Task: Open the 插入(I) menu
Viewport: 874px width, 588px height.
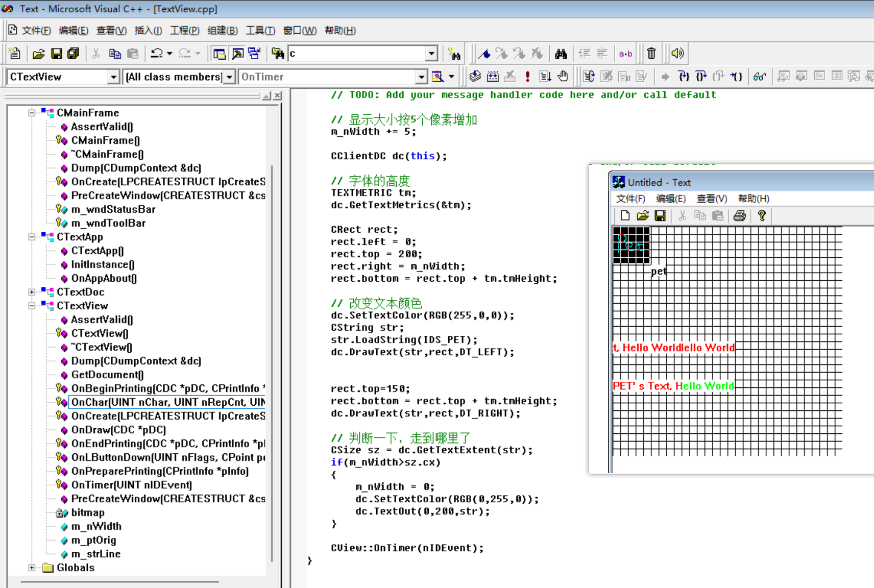Action: (148, 31)
